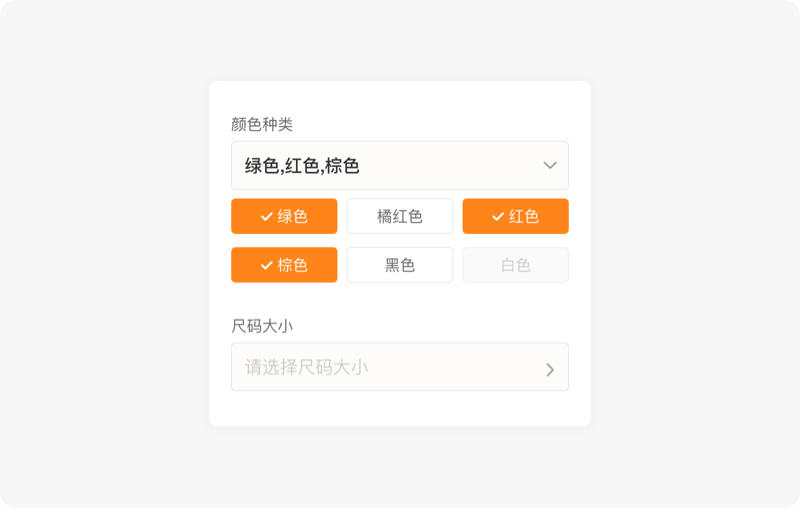Click the 尺码大小 field label
The width and height of the screenshot is (800, 508).
262,326
